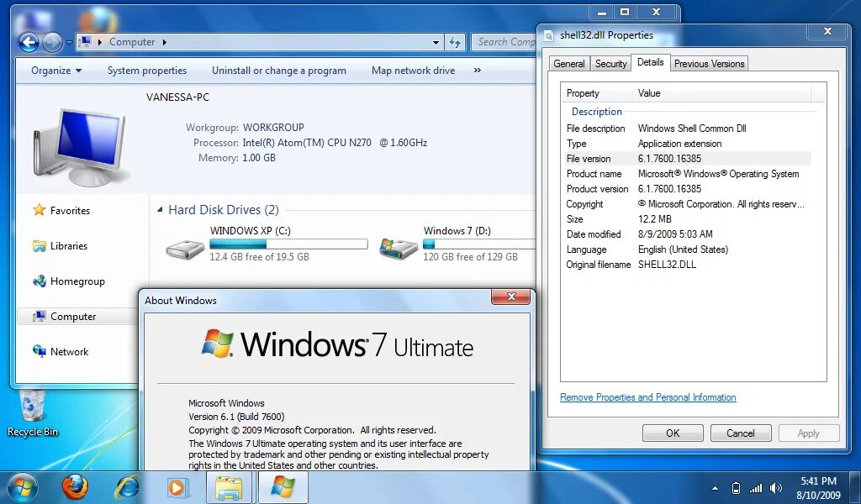Image resolution: width=861 pixels, height=504 pixels.
Task: Switch to Windows Explorer taskbar button
Action: [230, 487]
